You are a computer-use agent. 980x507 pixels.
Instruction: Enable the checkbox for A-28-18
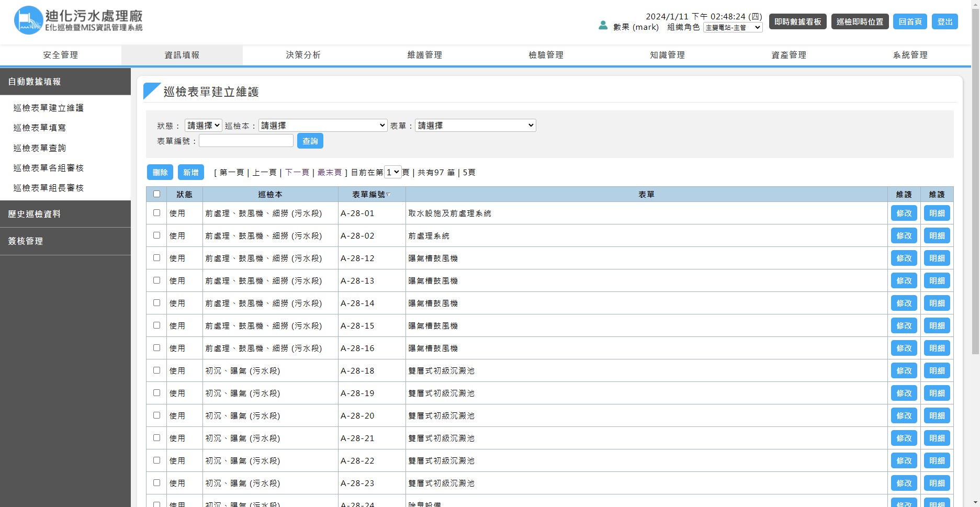(156, 370)
